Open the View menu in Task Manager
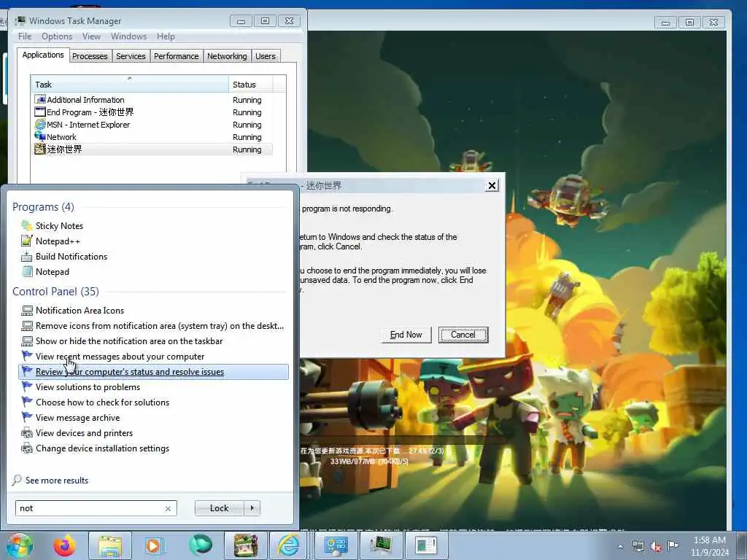The height and width of the screenshot is (560, 747). pyautogui.click(x=91, y=36)
